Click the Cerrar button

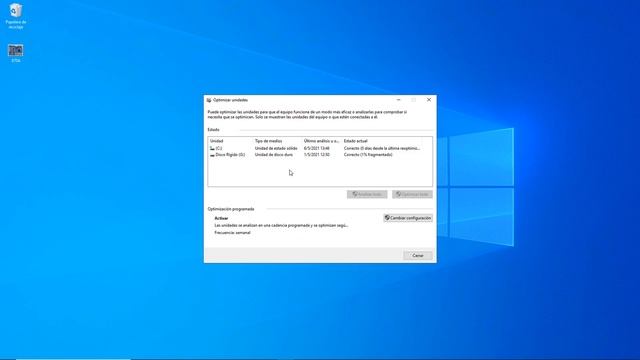coord(418,256)
